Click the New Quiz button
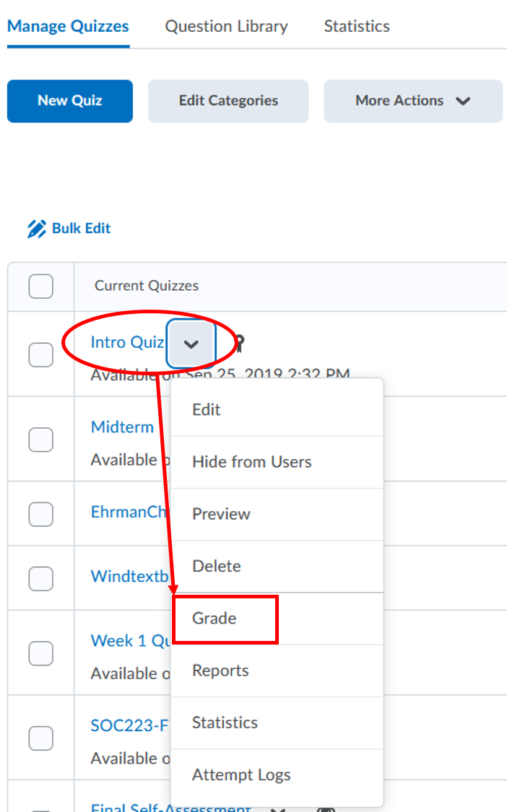507x812 pixels. (69, 101)
